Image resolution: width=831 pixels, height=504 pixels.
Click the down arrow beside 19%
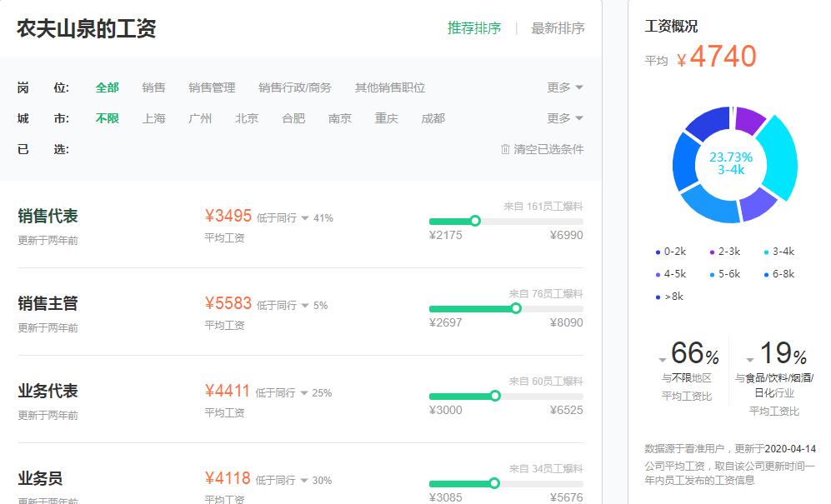pyautogui.click(x=750, y=361)
